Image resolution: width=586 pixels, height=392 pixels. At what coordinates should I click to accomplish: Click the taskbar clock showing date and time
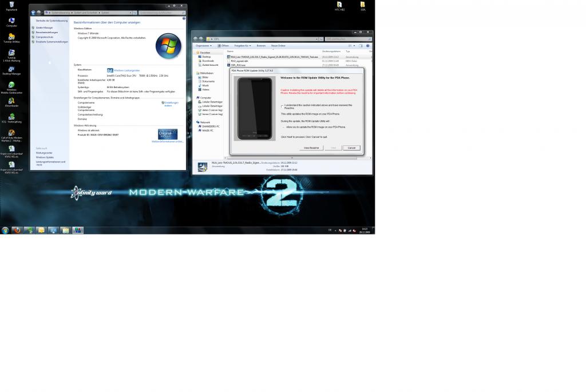click(x=365, y=231)
